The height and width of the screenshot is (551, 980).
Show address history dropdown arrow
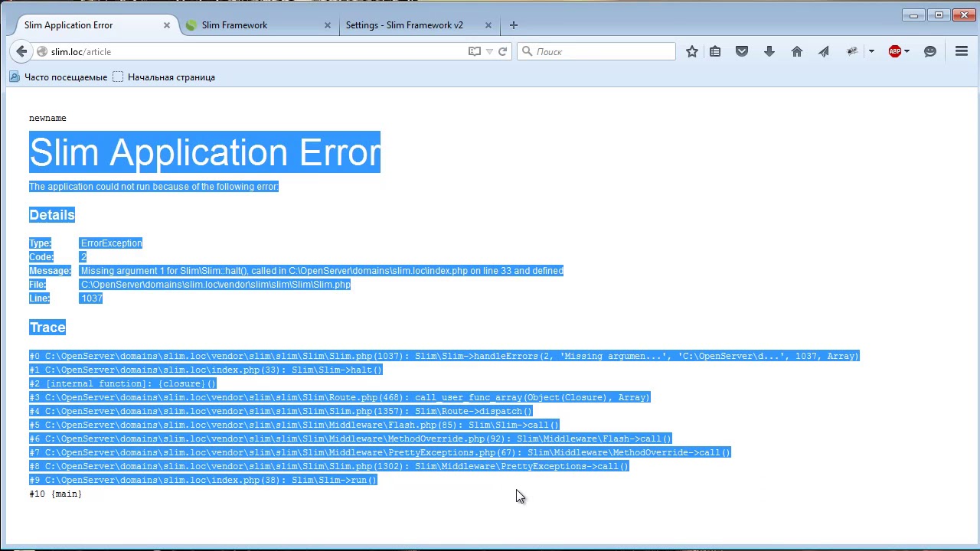489,51
